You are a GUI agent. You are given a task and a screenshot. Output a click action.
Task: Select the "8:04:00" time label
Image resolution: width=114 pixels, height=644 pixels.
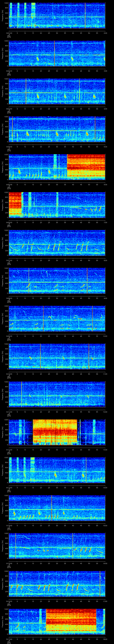tap(9, 147)
